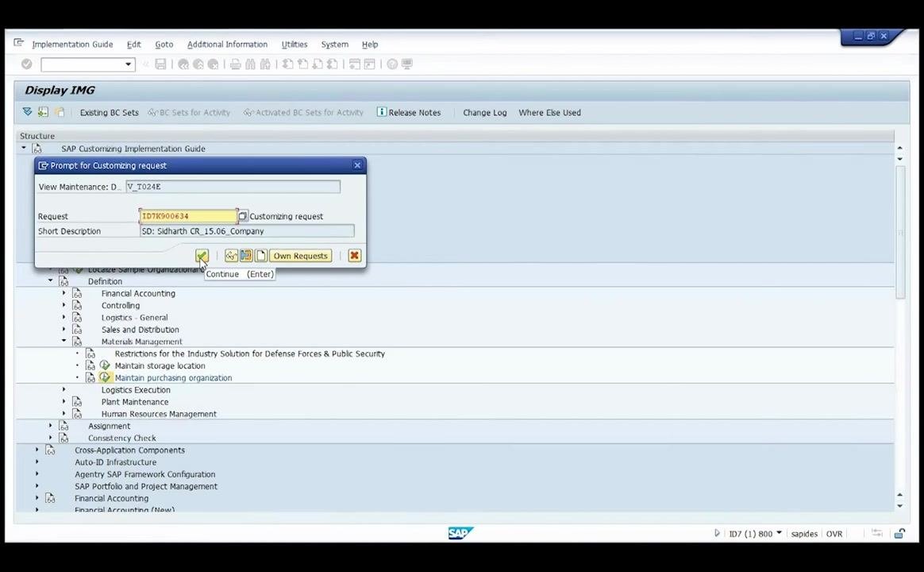Click the Customize Local Layout monitor icon

[x=406, y=64]
